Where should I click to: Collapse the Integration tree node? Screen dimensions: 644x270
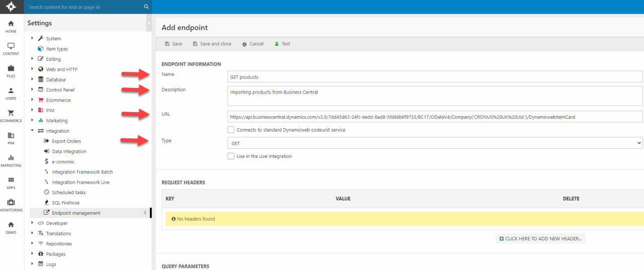pos(32,131)
